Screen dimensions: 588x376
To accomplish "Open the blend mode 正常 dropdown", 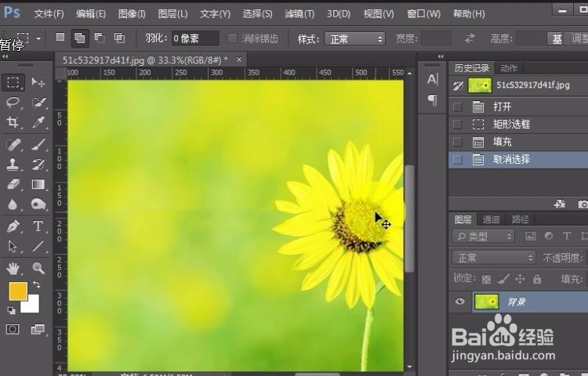I will pos(494,258).
